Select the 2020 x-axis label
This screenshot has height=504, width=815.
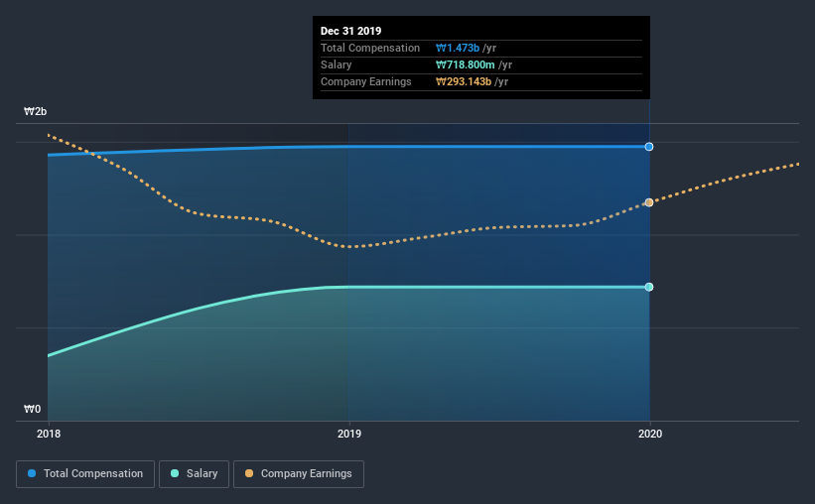650,434
